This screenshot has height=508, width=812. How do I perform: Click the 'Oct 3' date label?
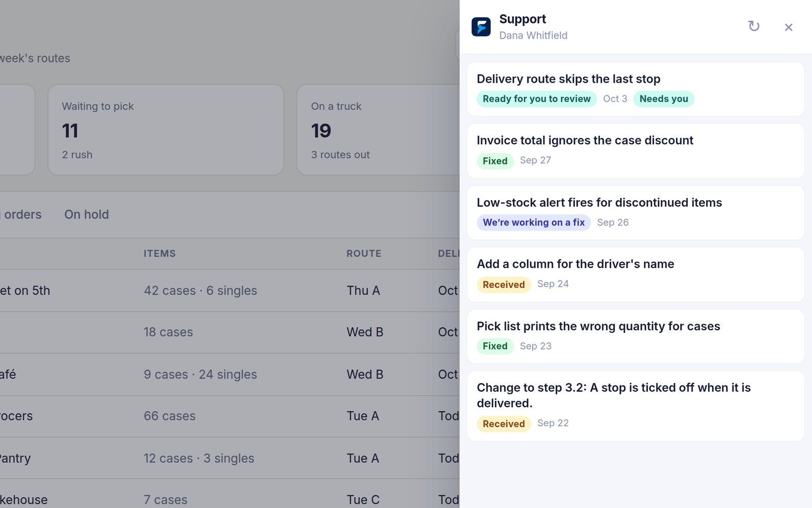615,99
